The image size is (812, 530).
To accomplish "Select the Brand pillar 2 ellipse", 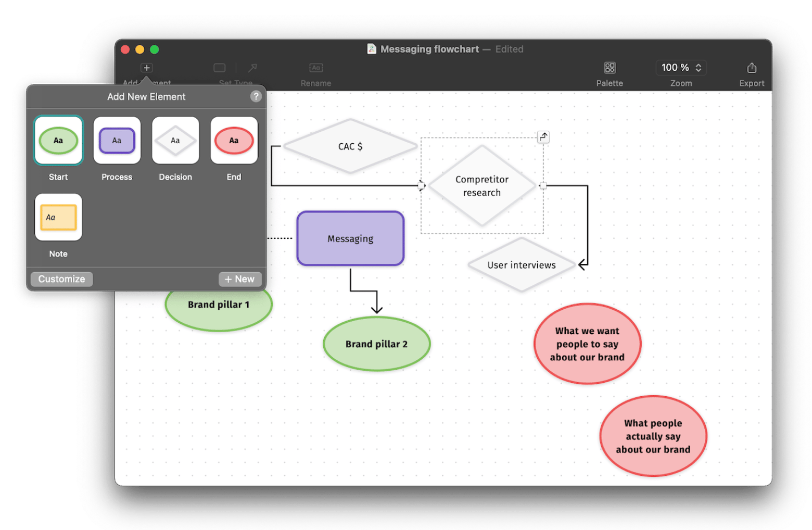I will point(376,344).
